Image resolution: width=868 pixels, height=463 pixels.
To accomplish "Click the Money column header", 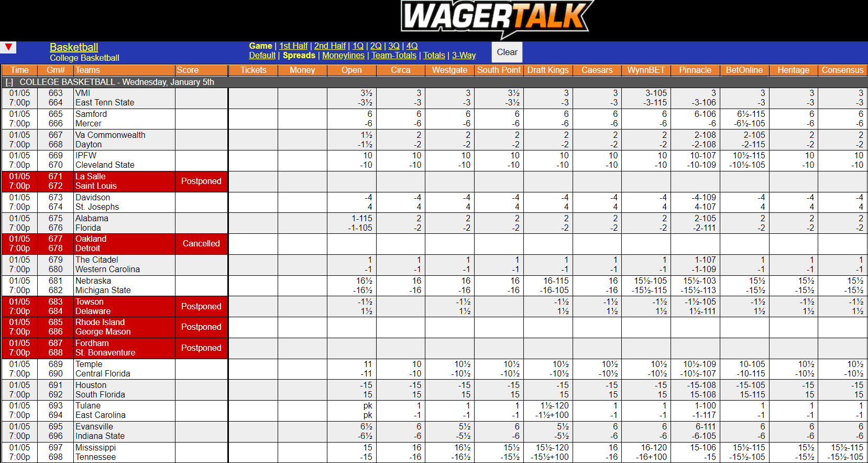I will point(302,70).
